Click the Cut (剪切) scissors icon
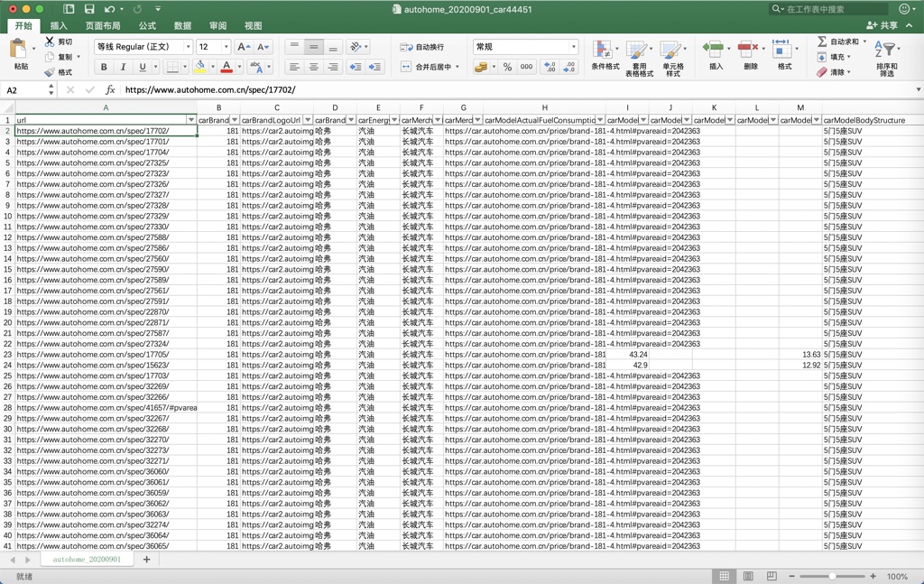 [50, 42]
